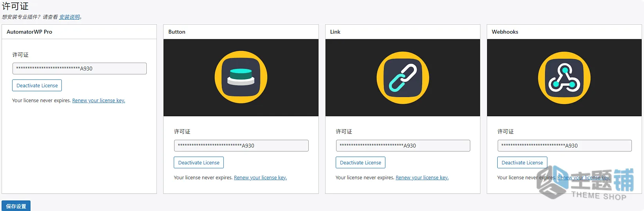Click the Link add-on chain icon

click(403, 78)
